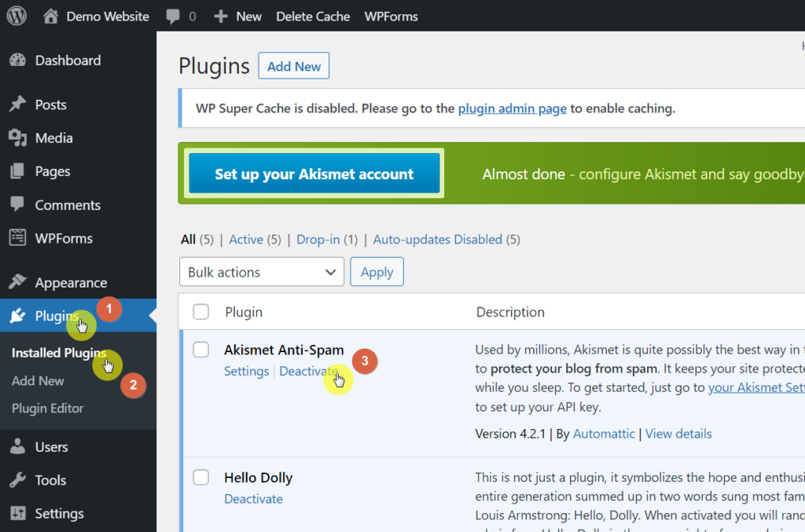The width and height of the screenshot is (805, 532).
Task: Click the home icon beside Demo Website
Action: [50, 16]
